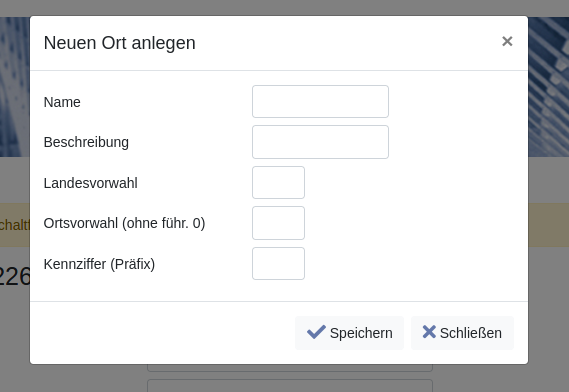This screenshot has width=569, height=392.
Task: Click the Kennziffer (Präfix) input field
Action: coord(278,264)
